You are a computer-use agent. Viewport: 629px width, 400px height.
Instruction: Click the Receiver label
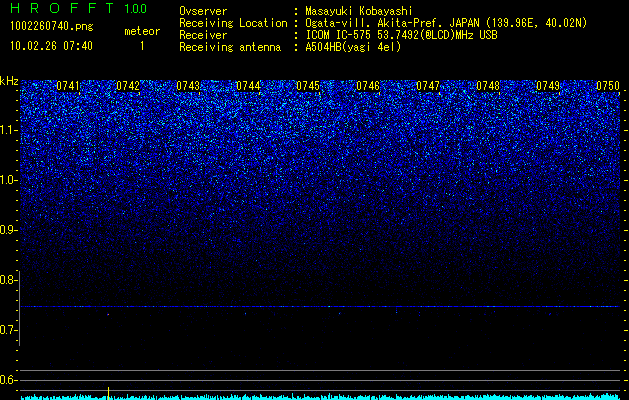pos(203,35)
